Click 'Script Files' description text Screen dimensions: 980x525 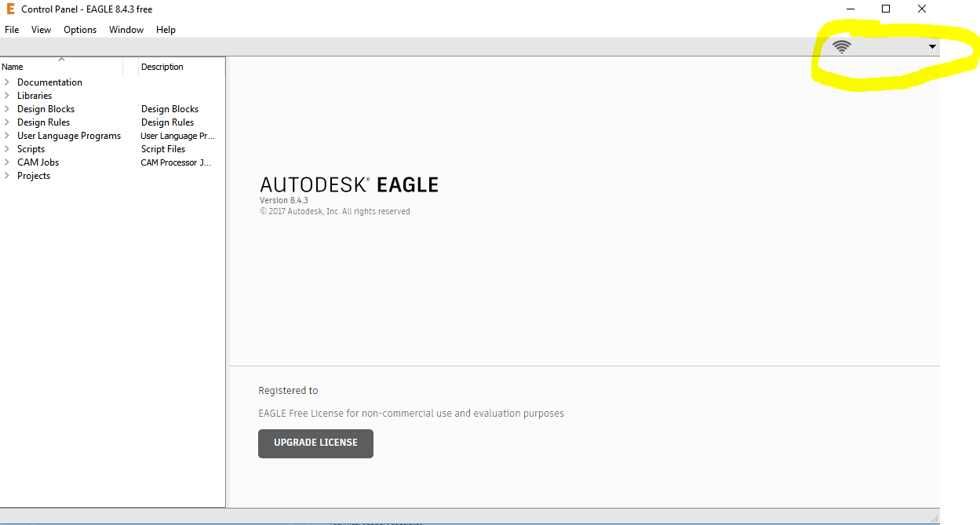163,149
